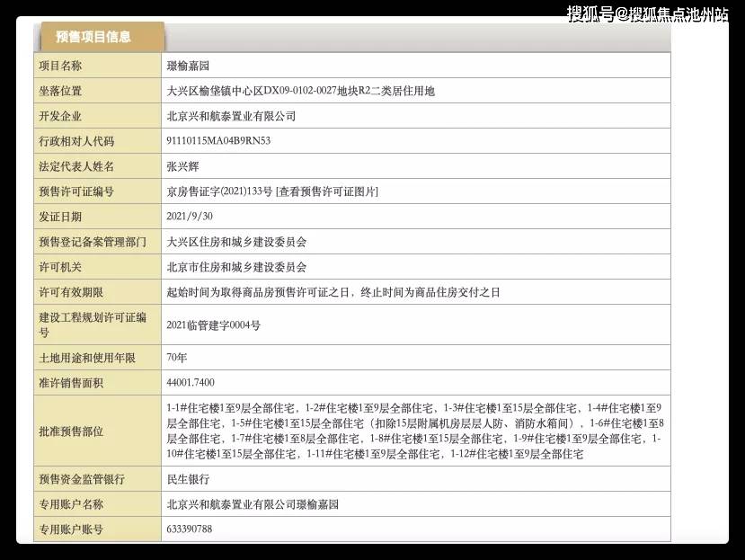Screen dimensions: 745x560
Task: Click the 建设工程规划许可证编号 label
Action: (93, 324)
